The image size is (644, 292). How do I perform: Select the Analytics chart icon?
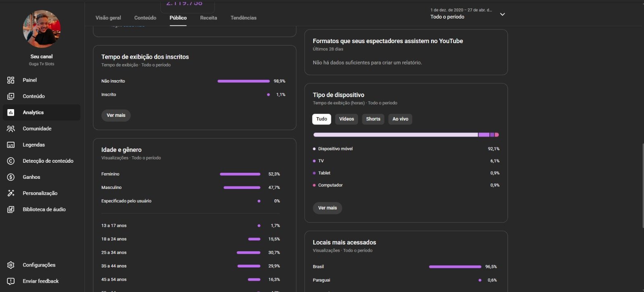coord(11,112)
